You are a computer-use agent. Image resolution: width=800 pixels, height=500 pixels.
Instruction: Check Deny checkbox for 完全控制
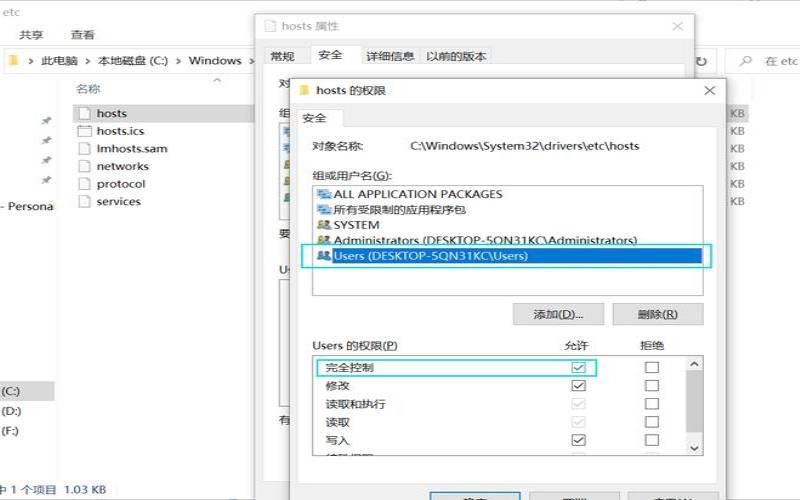coord(652,367)
